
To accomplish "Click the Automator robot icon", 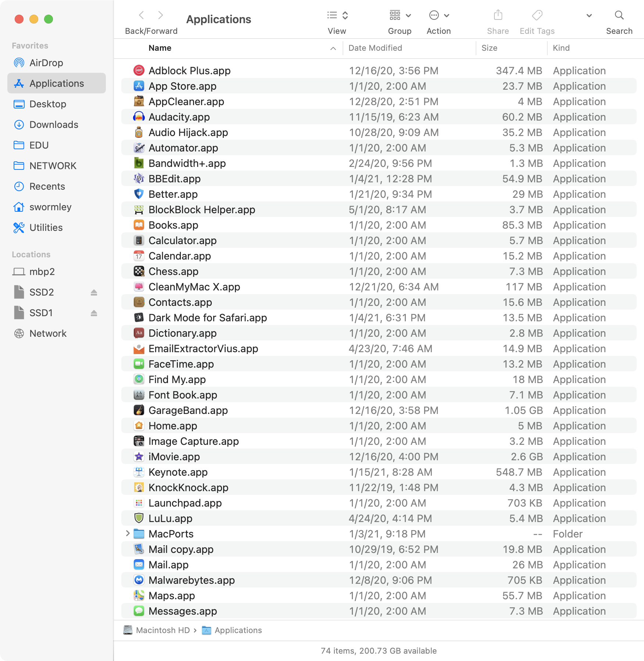I will click(x=139, y=147).
